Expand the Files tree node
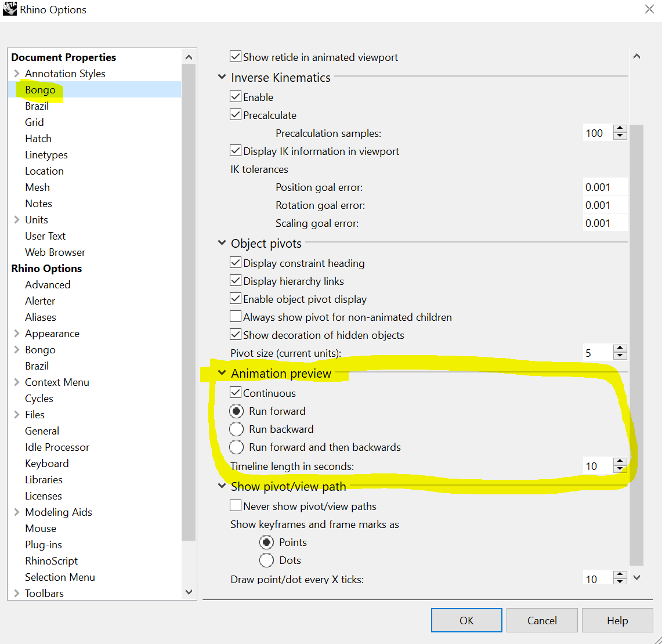The image size is (662, 644). (x=16, y=415)
